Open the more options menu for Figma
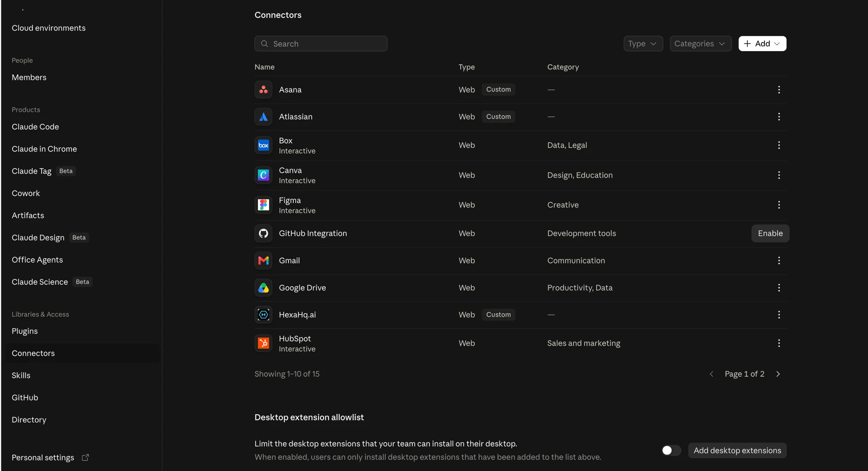 779,205
